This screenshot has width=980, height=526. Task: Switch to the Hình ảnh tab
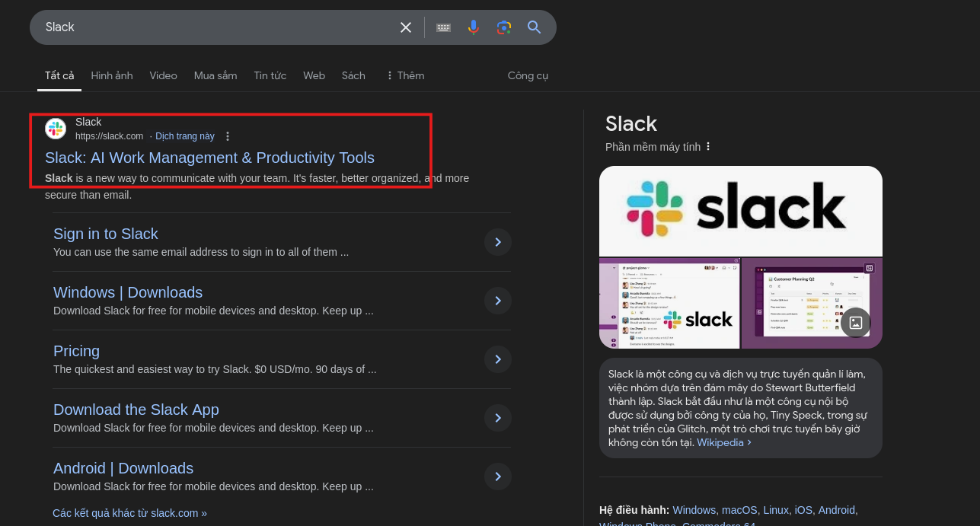112,75
